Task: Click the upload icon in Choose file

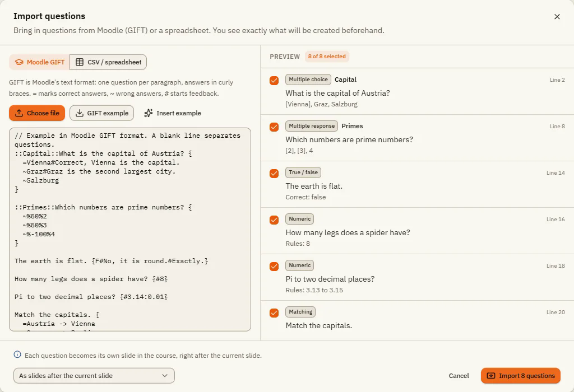Action: [x=19, y=113]
